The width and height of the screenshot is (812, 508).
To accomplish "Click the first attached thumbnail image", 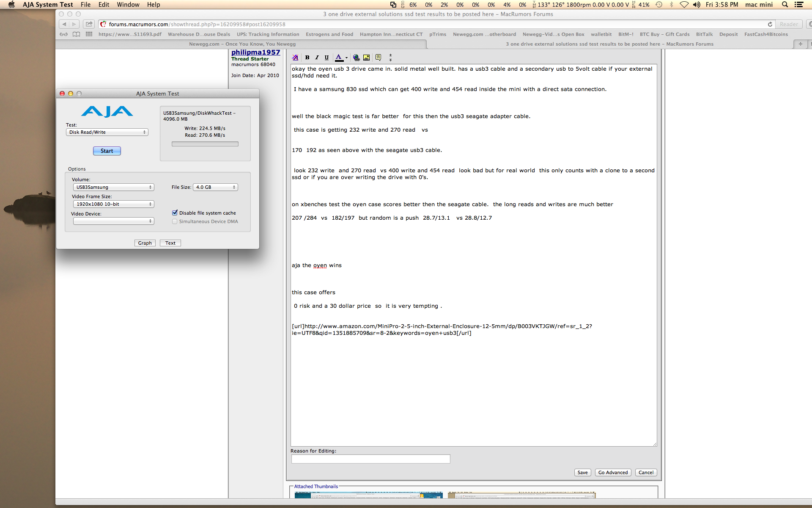I will click(368, 495).
